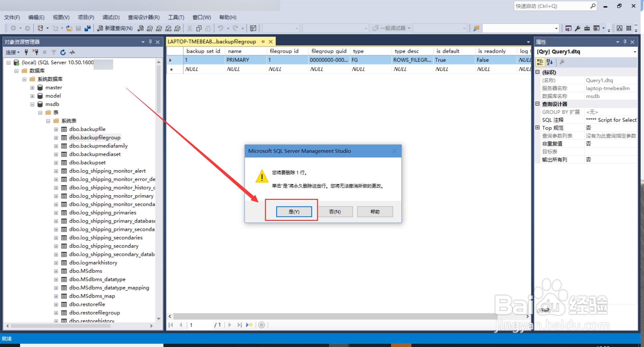This screenshot has width=644, height=347.
Task: Click 是(Y) to confirm row deletion
Action: (x=294, y=212)
